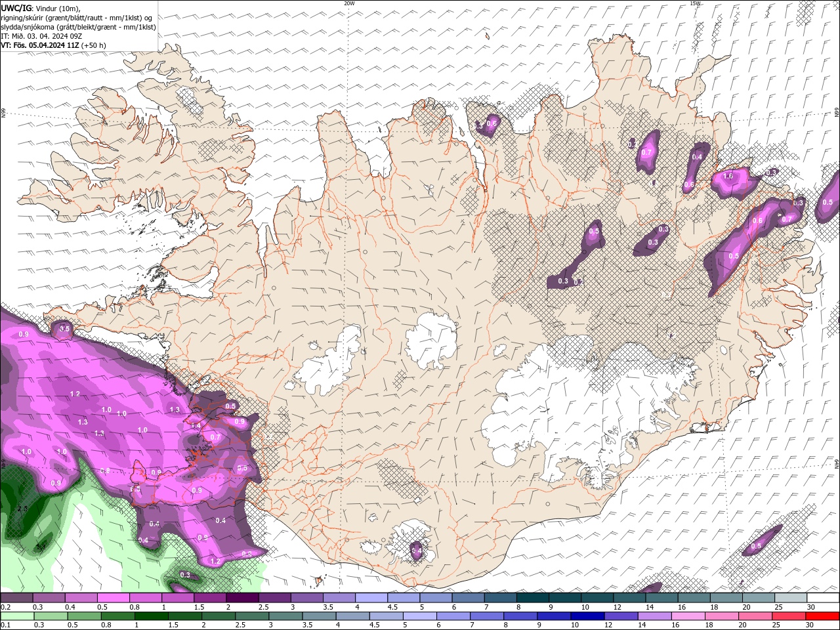Pick the white upper legend swatch at 30
This screenshot has height=630, width=840.
822,598
